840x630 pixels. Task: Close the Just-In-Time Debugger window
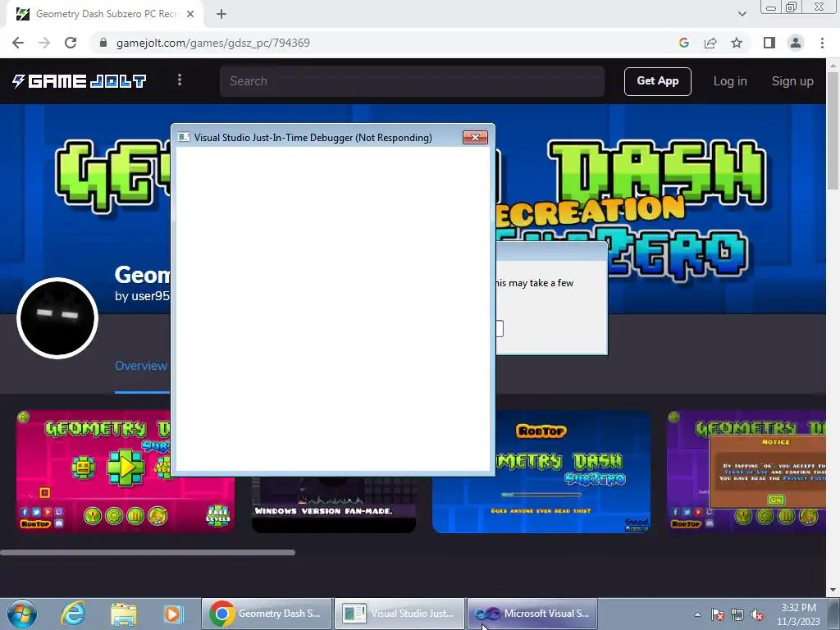point(475,137)
